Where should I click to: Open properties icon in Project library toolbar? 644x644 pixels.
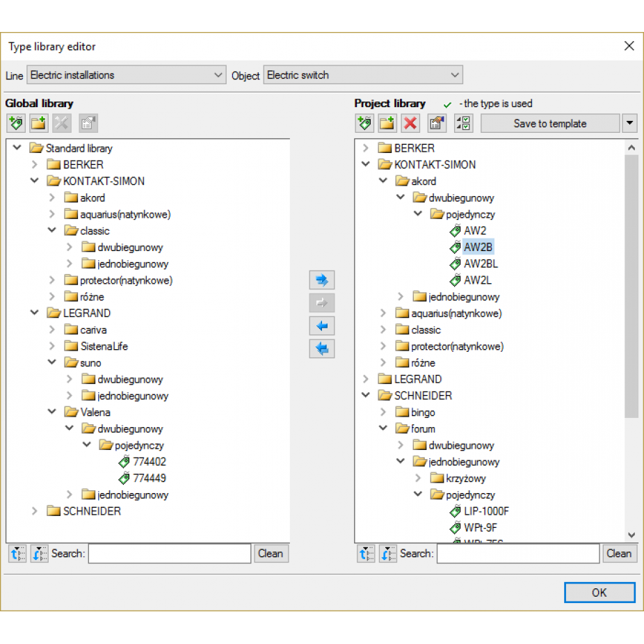point(437,123)
